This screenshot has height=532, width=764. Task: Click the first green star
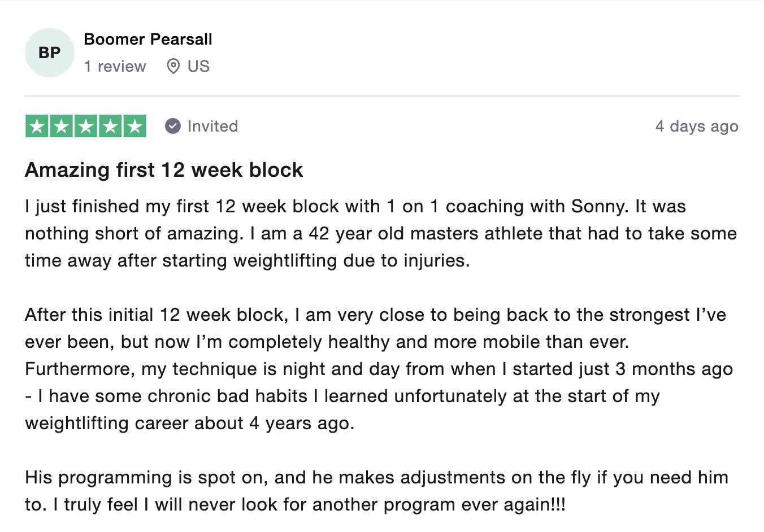[37, 126]
